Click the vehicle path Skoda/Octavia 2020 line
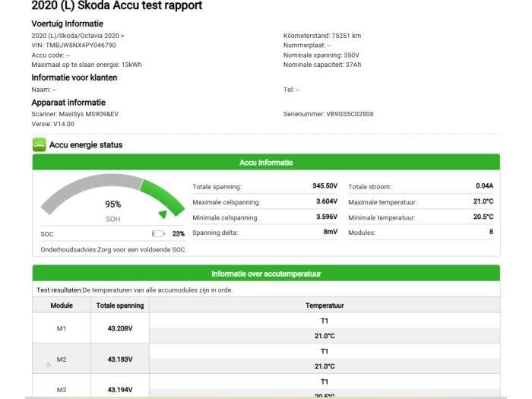The image size is (532, 399). click(78, 36)
